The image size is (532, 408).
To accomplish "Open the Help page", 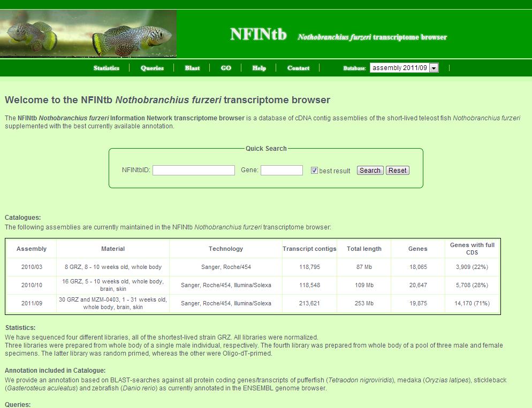I will pyautogui.click(x=259, y=68).
